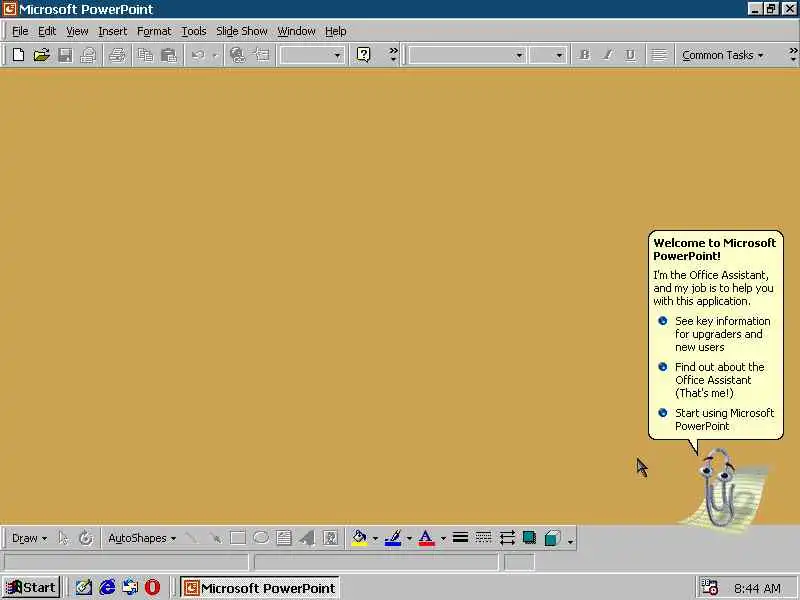Expand Standard toolbar More Buttons chevron
This screenshot has height=600, width=800.
click(393, 55)
